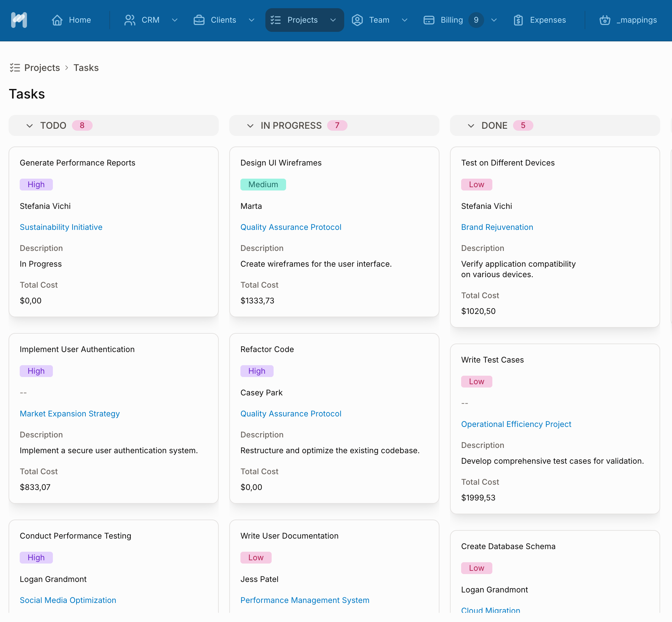The width and height of the screenshot is (672, 622).
Task: Click the _mappings basket icon
Action: pos(605,20)
